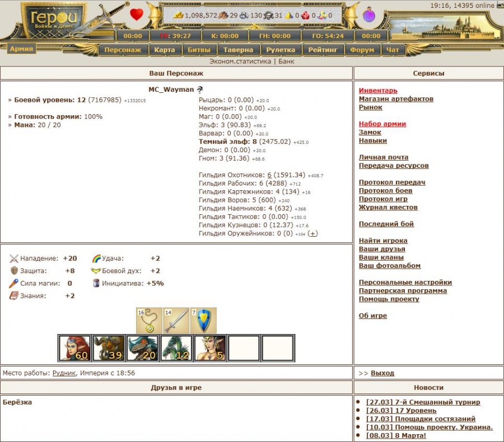This screenshot has height=442, width=504.
Task: Click the mail envelope icon near online count
Action: 500,6
